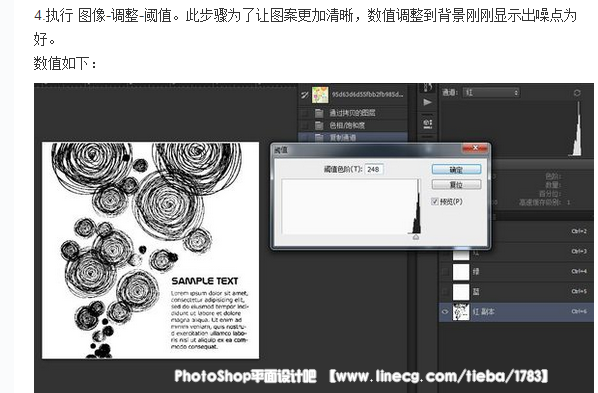Toggle visibility box of 蓝 channel
Viewport: 598px width, 393px height.
[x=445, y=292]
